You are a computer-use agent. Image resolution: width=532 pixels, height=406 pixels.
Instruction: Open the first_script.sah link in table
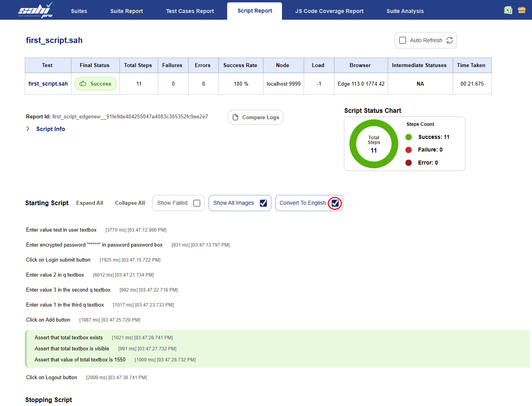point(48,84)
